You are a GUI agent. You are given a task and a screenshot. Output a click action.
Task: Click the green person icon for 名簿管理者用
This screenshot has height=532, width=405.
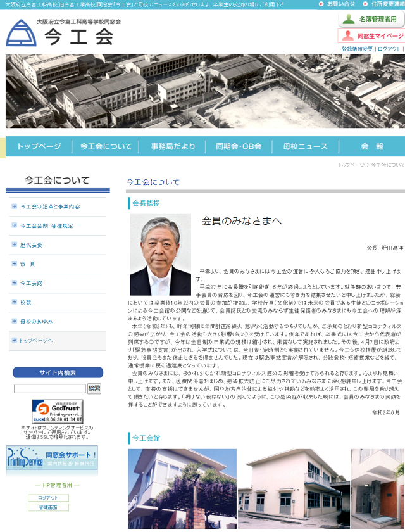347,19
